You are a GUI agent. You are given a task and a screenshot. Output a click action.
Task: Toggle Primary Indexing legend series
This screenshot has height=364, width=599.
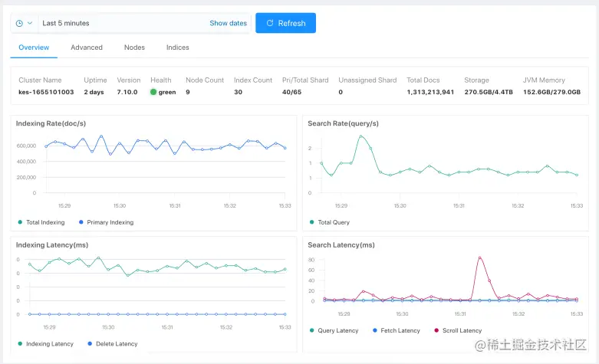coord(106,222)
